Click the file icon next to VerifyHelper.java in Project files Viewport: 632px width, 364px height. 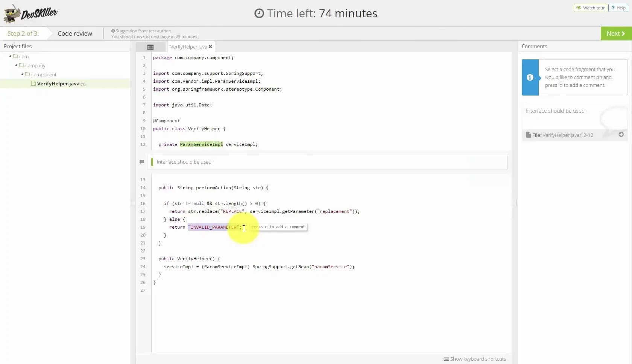coord(33,83)
